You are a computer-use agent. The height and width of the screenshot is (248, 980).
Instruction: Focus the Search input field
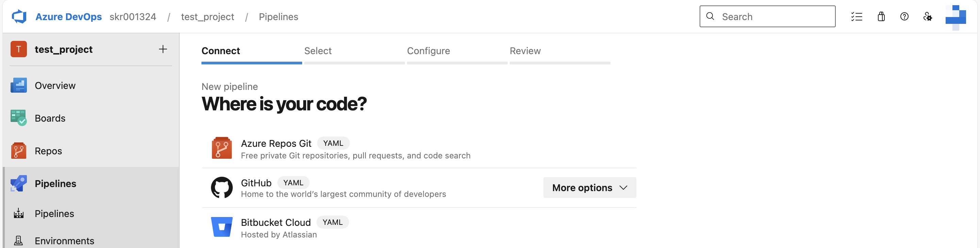767,16
